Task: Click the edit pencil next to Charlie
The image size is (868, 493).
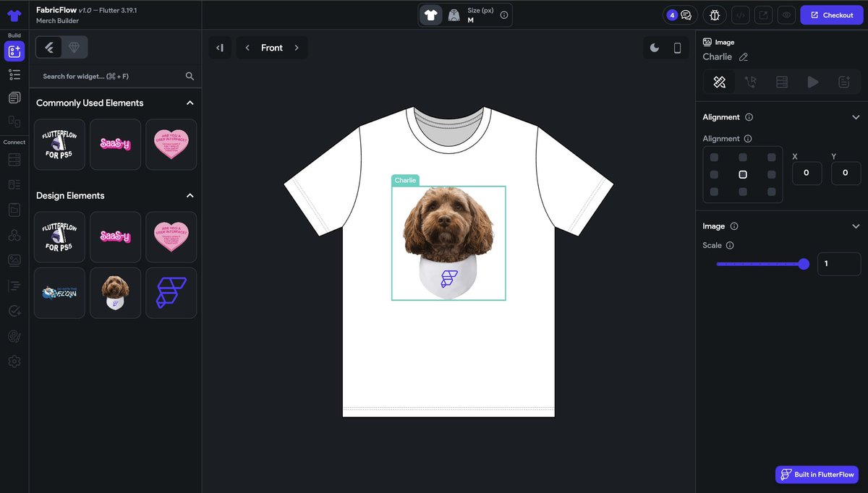Action: click(744, 57)
